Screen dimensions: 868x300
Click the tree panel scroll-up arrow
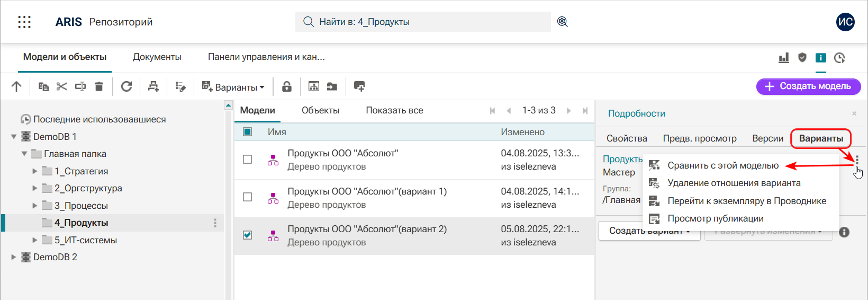coord(228,105)
